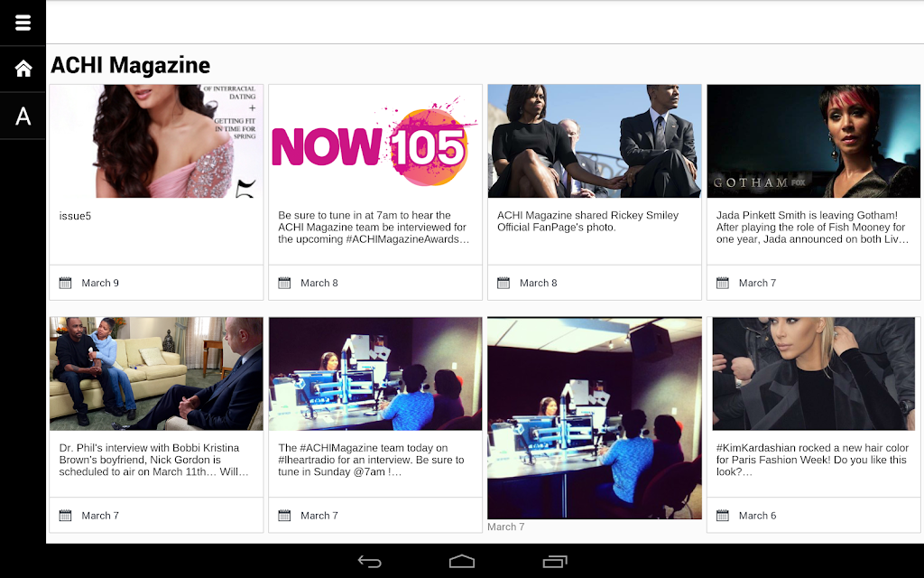Click 'March 8' date on Rickey Smiley card
The image size is (924, 578).
click(x=539, y=283)
